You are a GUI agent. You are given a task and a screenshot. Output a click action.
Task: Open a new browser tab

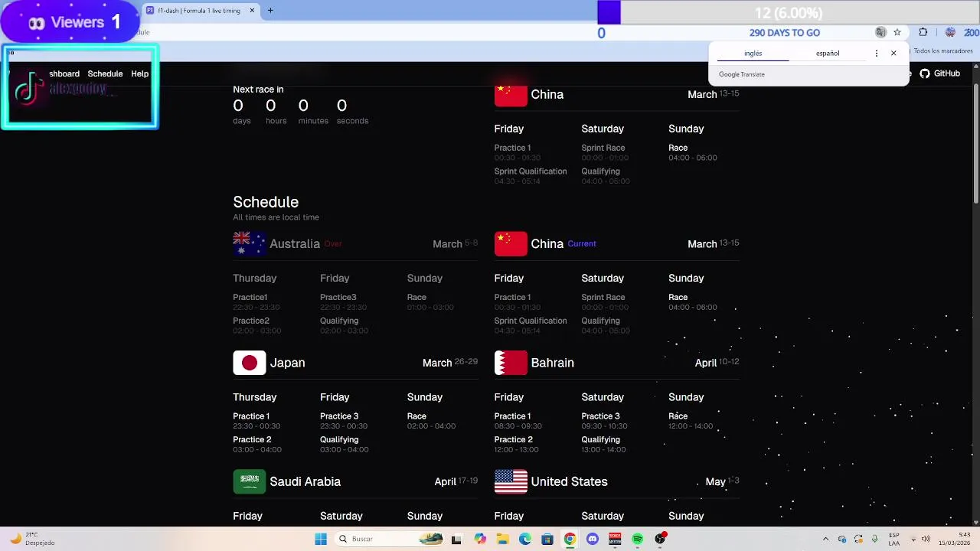pos(270,11)
